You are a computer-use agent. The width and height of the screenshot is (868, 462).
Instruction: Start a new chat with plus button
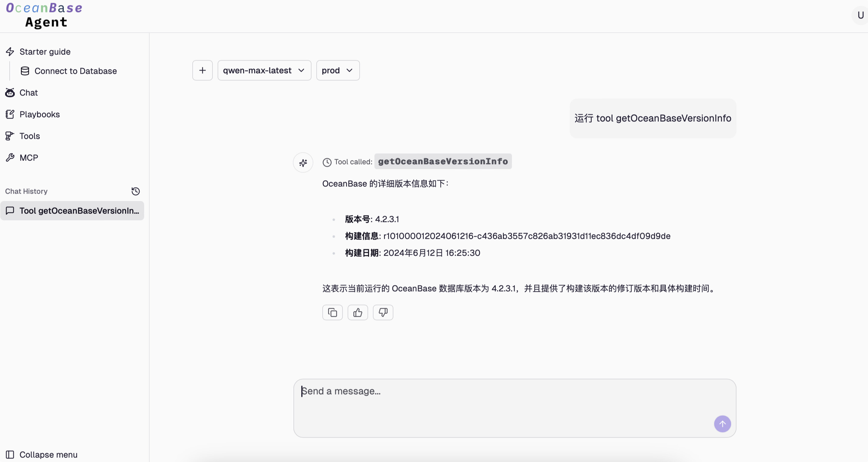coord(203,70)
